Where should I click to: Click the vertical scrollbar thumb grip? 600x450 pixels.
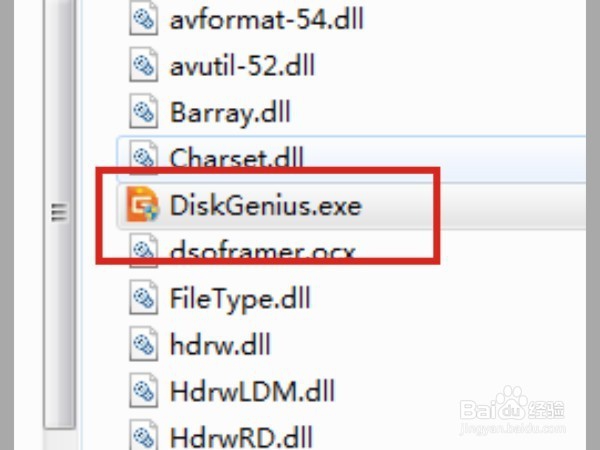click(x=59, y=213)
